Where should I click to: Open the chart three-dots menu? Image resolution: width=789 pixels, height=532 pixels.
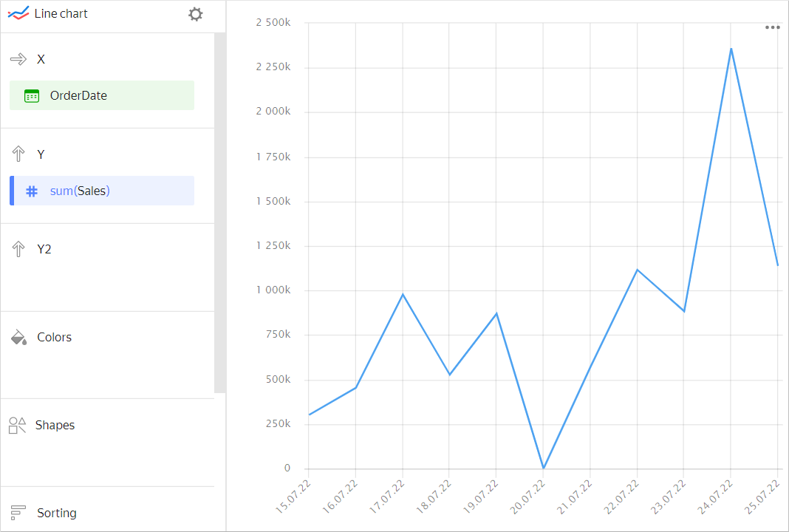773,27
